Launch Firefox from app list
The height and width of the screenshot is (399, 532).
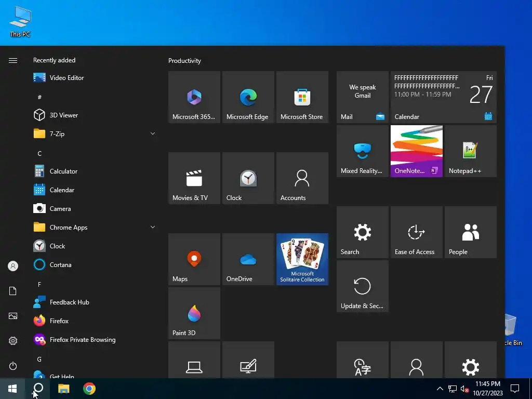point(94,321)
